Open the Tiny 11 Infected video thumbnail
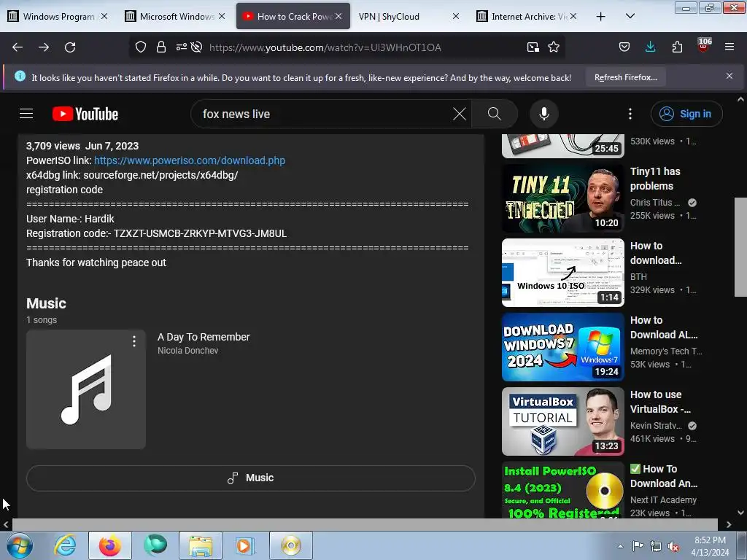This screenshot has width=747, height=560. click(x=562, y=198)
